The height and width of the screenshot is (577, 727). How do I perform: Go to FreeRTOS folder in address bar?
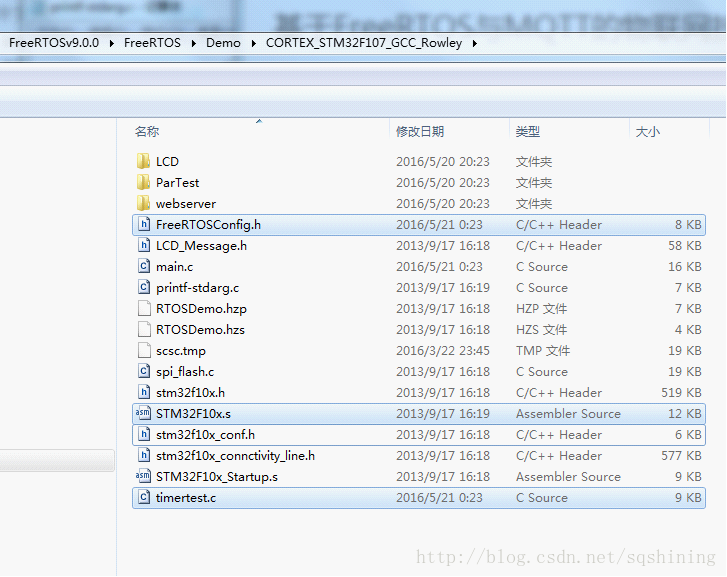[x=152, y=43]
